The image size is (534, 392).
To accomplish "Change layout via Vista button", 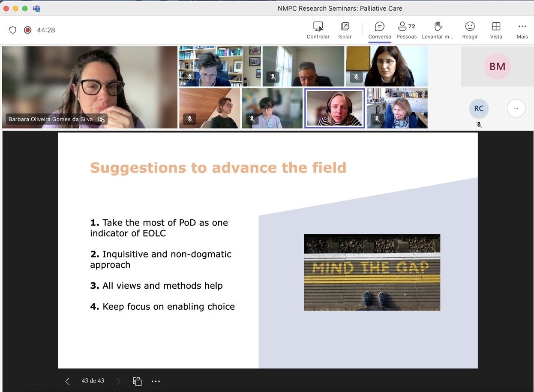I will [496, 27].
